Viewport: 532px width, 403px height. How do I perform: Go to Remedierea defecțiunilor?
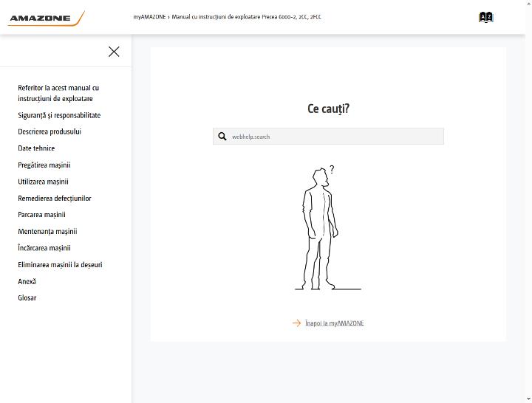tap(55, 199)
